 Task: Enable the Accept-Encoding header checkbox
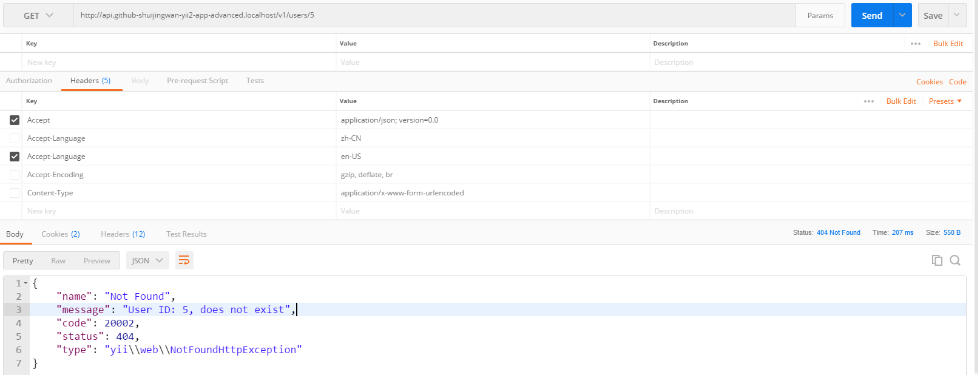pyautogui.click(x=15, y=175)
